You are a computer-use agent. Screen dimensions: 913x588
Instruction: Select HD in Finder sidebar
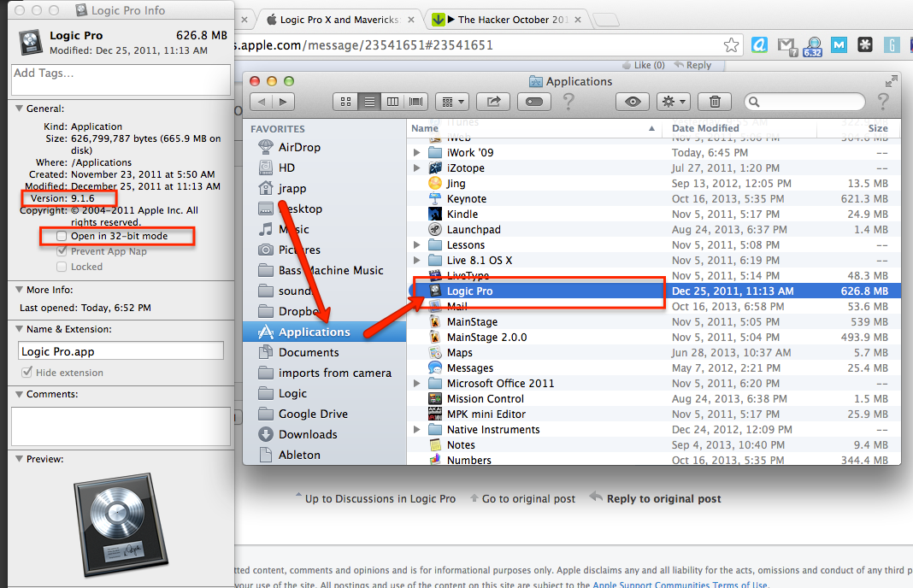click(324, 168)
